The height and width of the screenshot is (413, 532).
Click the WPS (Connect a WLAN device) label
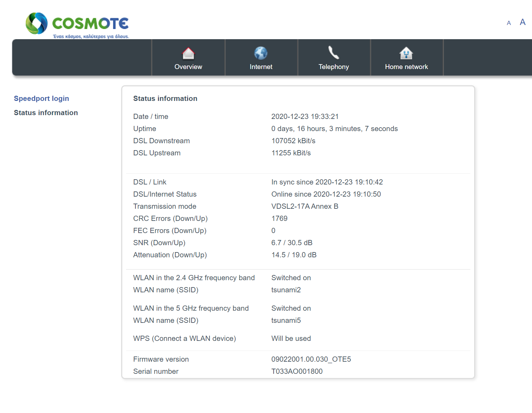click(x=185, y=338)
